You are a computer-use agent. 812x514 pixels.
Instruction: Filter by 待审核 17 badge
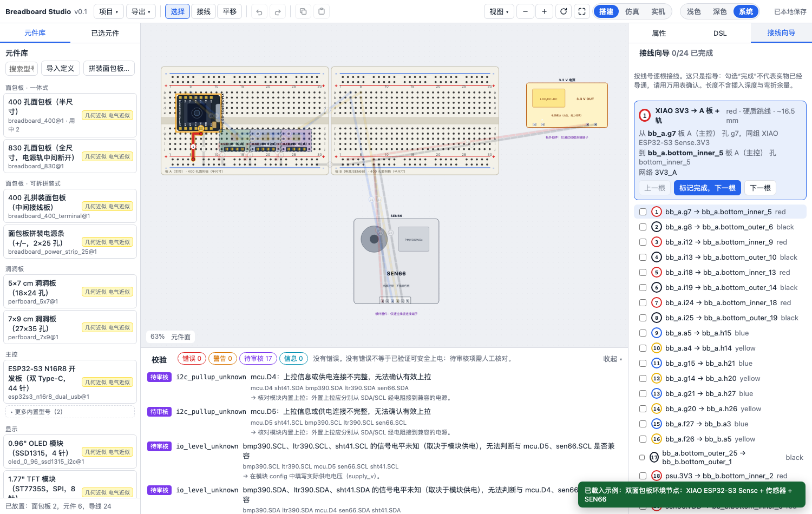tap(258, 359)
